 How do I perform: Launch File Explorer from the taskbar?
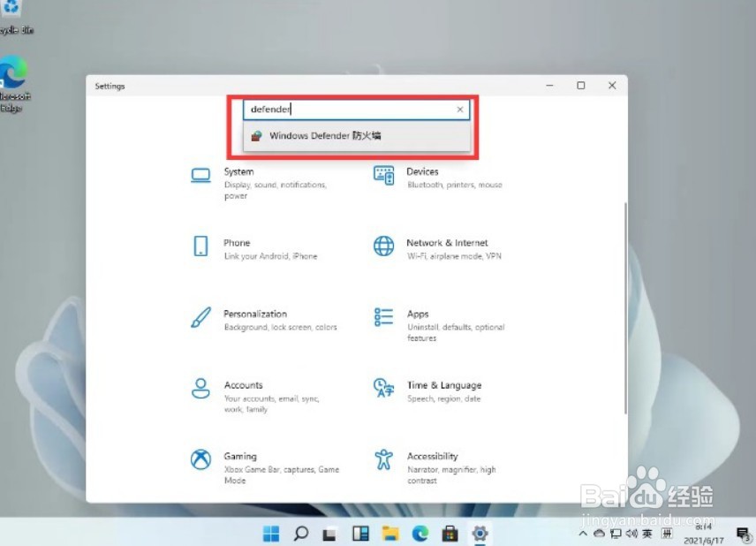coord(390,534)
